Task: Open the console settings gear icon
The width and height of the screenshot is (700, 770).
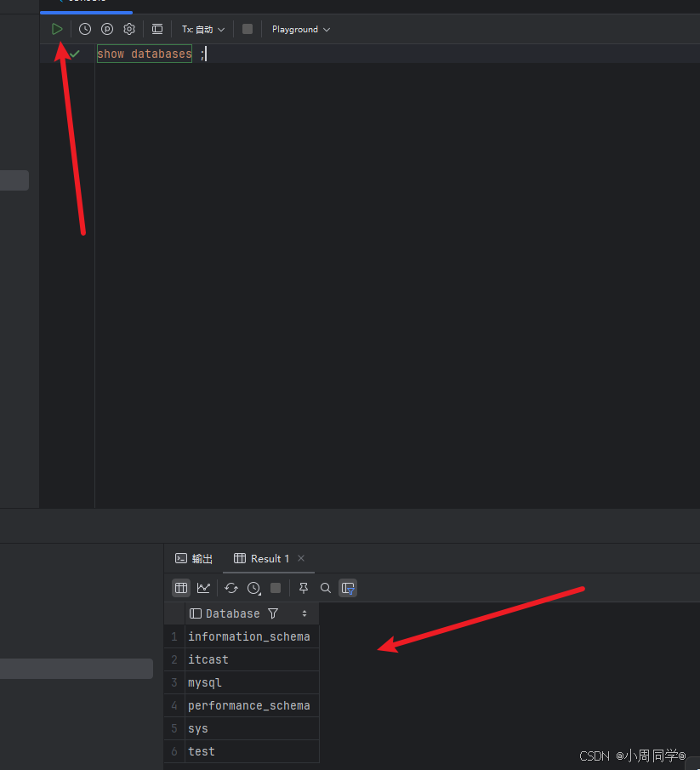Action: click(129, 30)
